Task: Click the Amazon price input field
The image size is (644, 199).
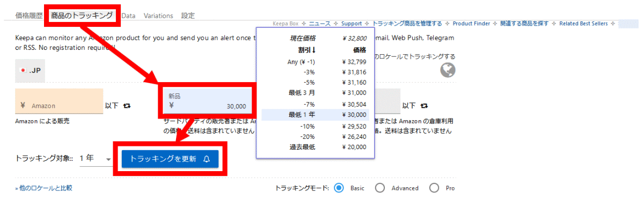Action: (x=59, y=101)
